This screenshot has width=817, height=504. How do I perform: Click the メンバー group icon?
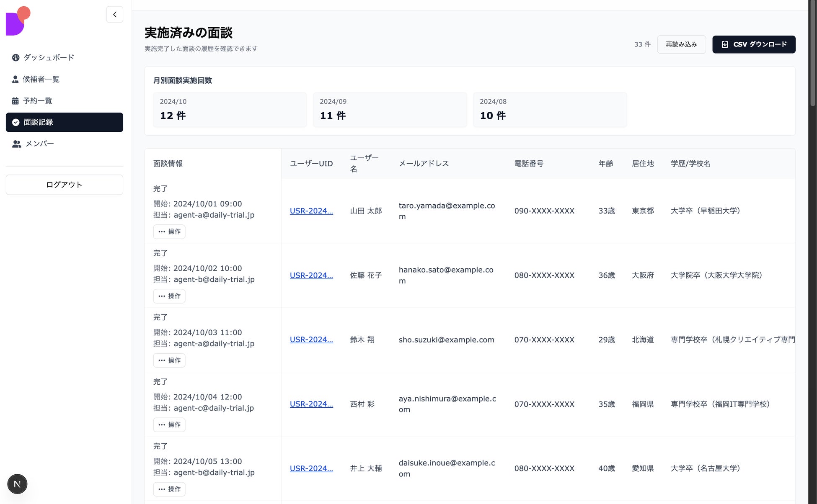coord(17,144)
